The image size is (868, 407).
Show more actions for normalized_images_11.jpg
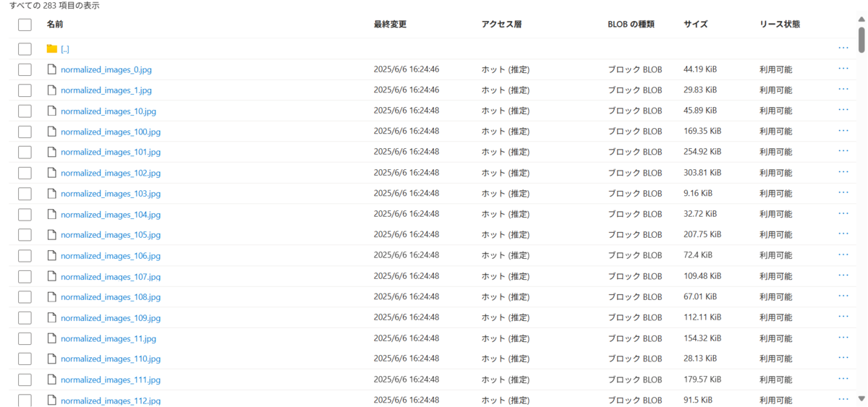[x=843, y=338]
